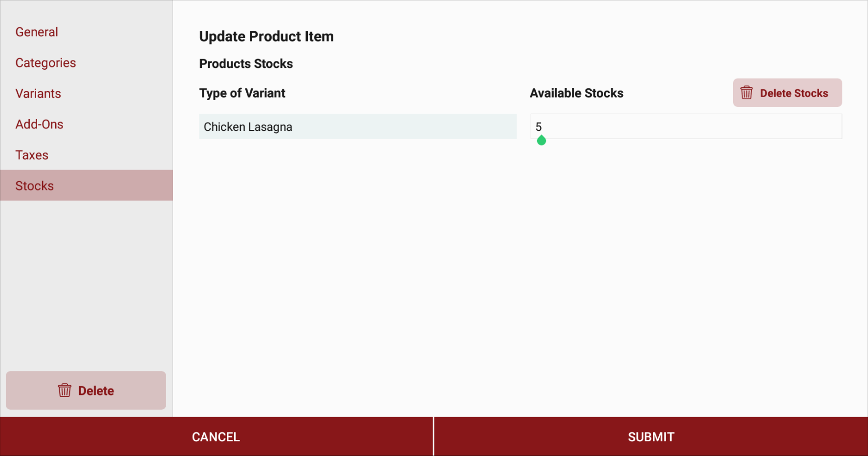Image resolution: width=868 pixels, height=456 pixels.
Task: Go to the Variants section
Action: 38,94
